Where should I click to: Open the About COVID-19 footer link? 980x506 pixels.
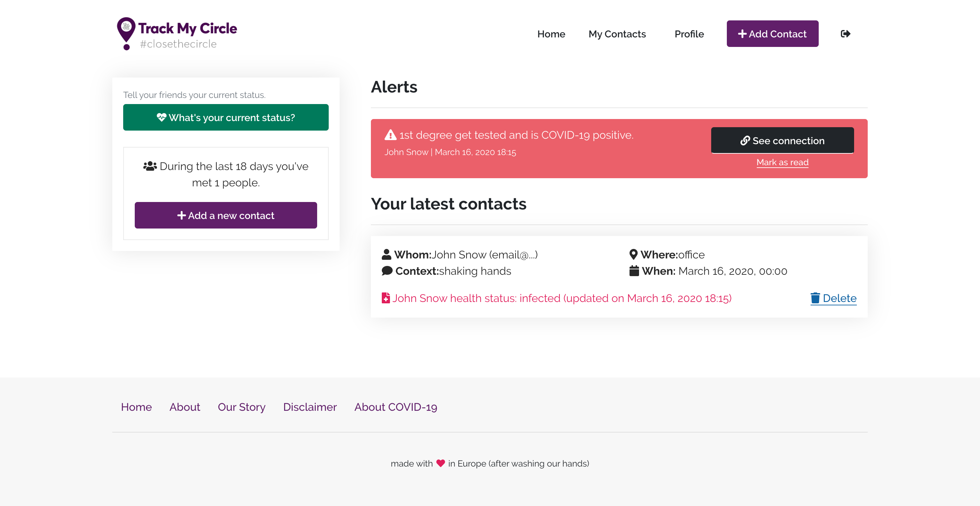click(396, 407)
